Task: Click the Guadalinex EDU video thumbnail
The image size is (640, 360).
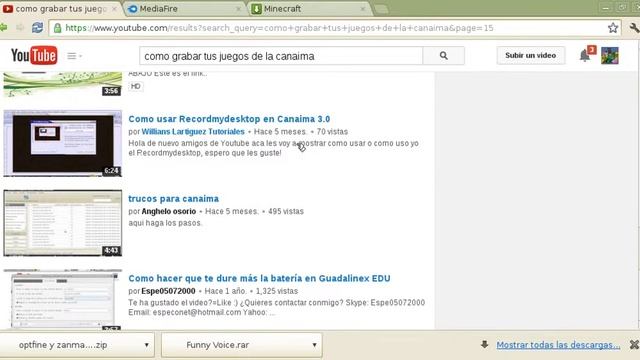Action: [x=62, y=299]
